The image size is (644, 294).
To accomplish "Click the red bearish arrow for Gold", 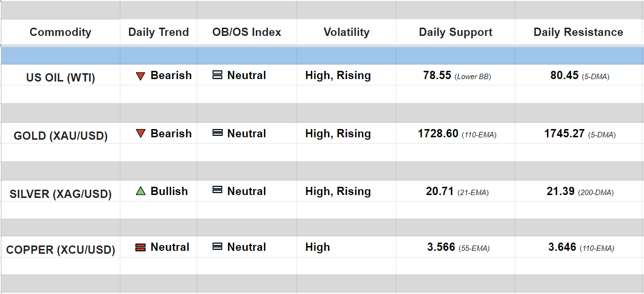I will point(141,133).
